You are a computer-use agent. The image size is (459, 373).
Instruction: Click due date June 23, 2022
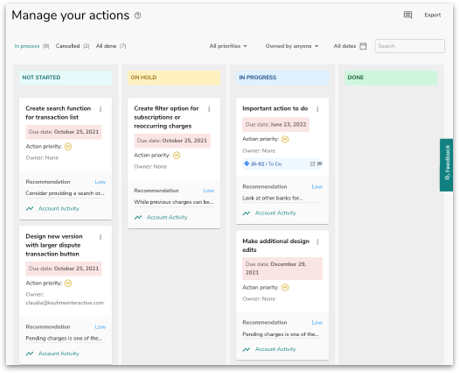[276, 125]
